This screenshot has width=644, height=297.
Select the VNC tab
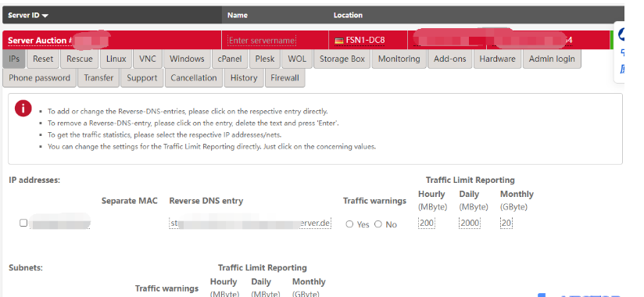click(x=148, y=59)
